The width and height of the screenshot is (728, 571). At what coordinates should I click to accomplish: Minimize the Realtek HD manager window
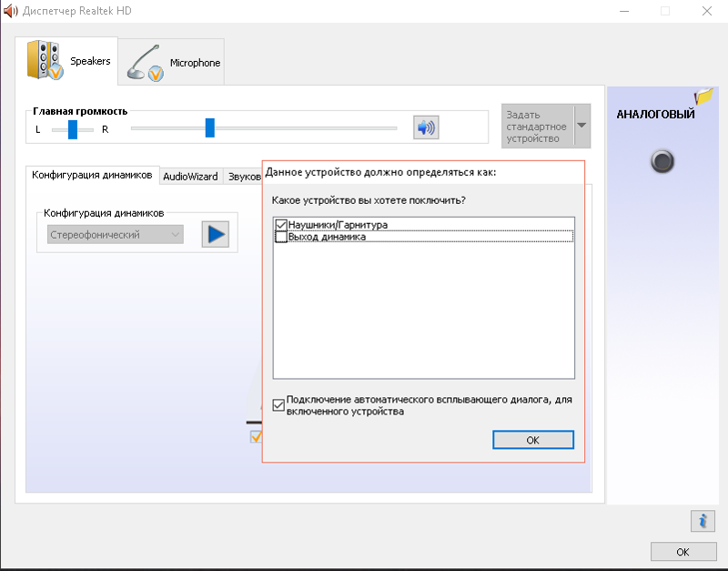click(x=624, y=11)
